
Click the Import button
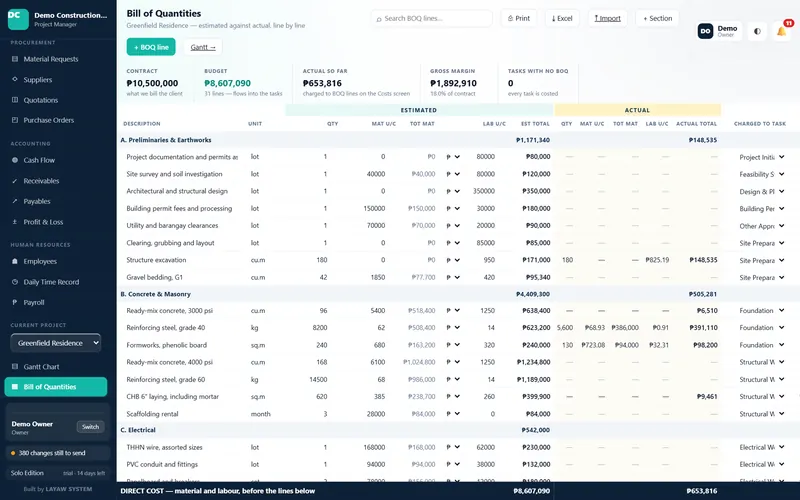click(608, 18)
